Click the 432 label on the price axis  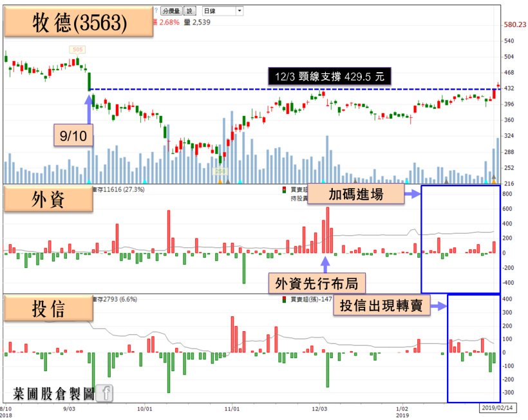click(509, 88)
